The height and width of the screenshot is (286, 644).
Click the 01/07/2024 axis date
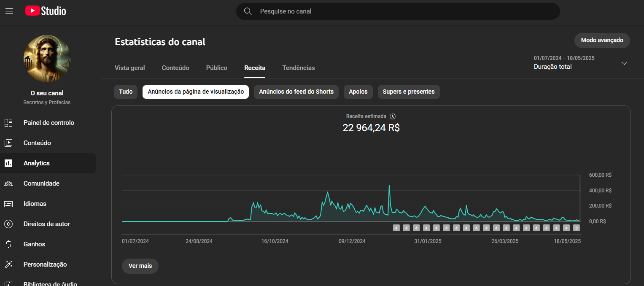pyautogui.click(x=135, y=241)
